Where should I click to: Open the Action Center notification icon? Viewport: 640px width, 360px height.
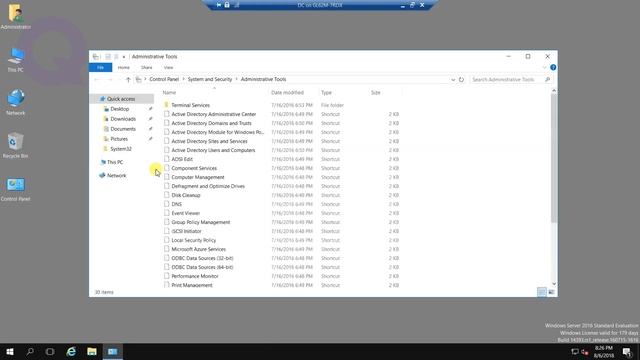tap(627, 351)
